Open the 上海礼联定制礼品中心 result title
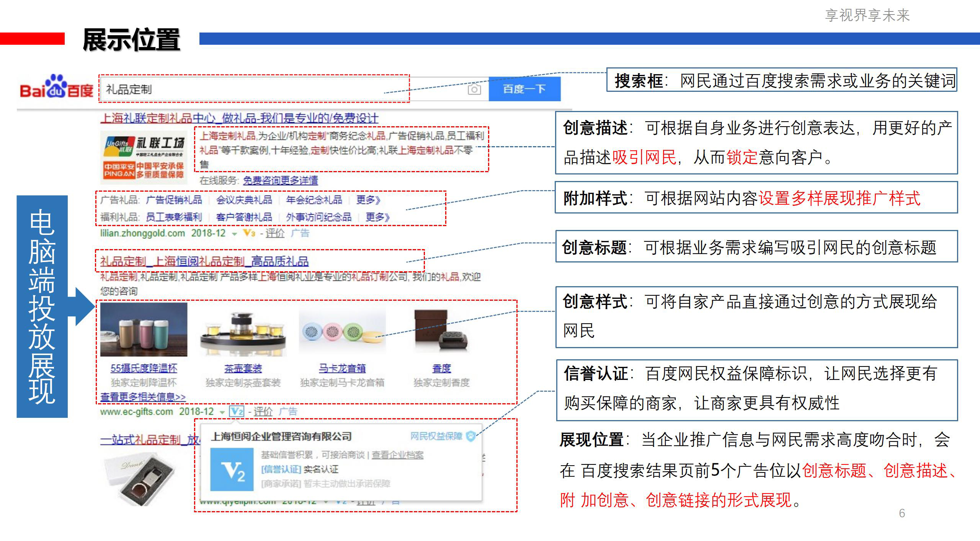980x541 pixels. (239, 118)
